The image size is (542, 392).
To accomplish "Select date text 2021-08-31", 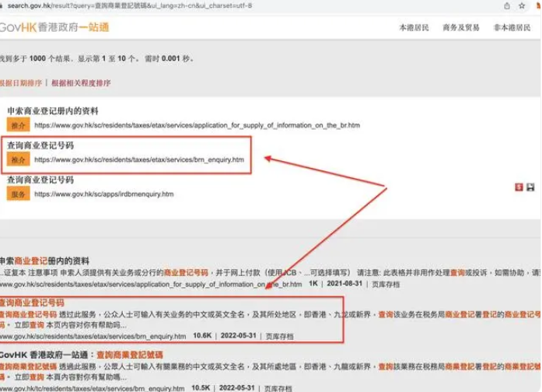I will (344, 283).
